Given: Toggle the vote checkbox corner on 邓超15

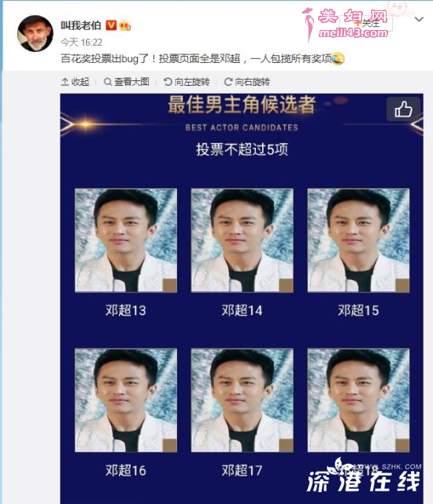Looking at the screenshot, I should (x=402, y=285).
